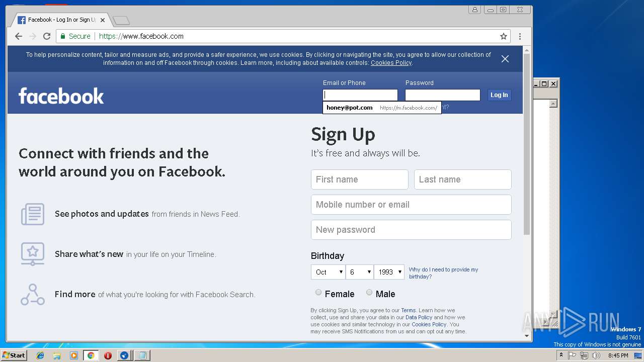Reload the Facebook page
Viewport: 644px width, 362px height.
click(x=47, y=36)
